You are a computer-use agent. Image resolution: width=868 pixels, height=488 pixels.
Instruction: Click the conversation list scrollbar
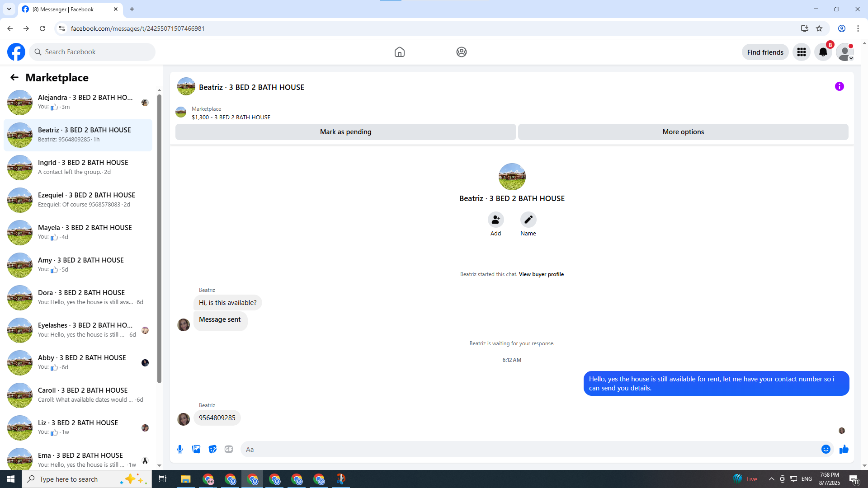(x=159, y=239)
